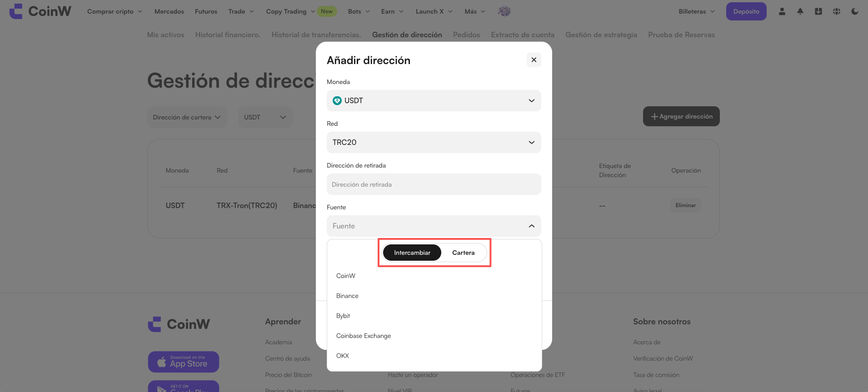Open Verificación de CoinW footer link
The image size is (868, 392).
(x=663, y=358)
